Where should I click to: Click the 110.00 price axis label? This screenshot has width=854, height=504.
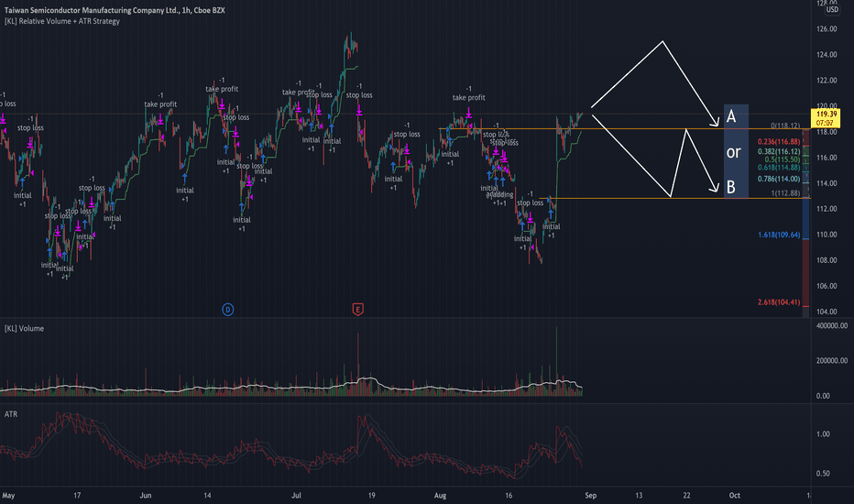(827, 235)
